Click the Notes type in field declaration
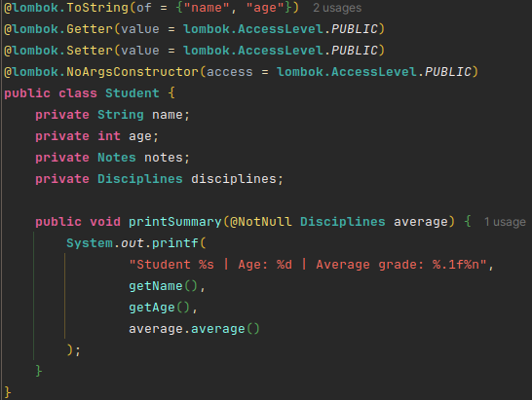Viewport: 532px width, 400px height. 117,158
